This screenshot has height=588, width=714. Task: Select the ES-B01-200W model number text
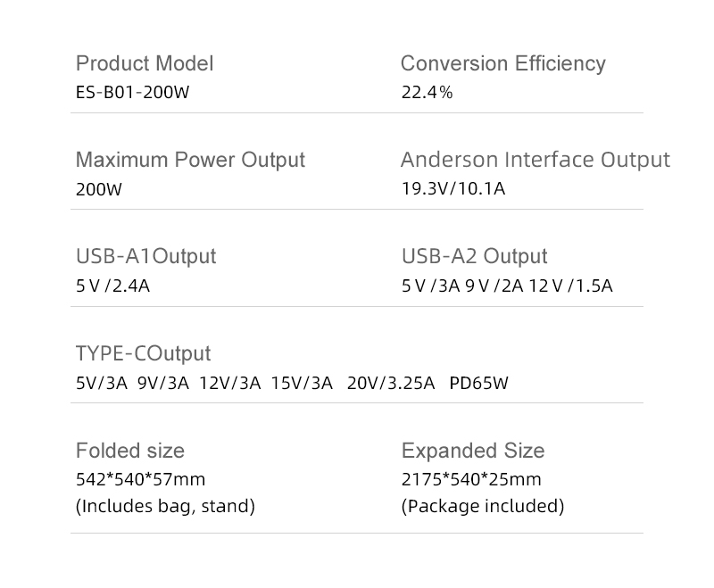click(x=133, y=92)
